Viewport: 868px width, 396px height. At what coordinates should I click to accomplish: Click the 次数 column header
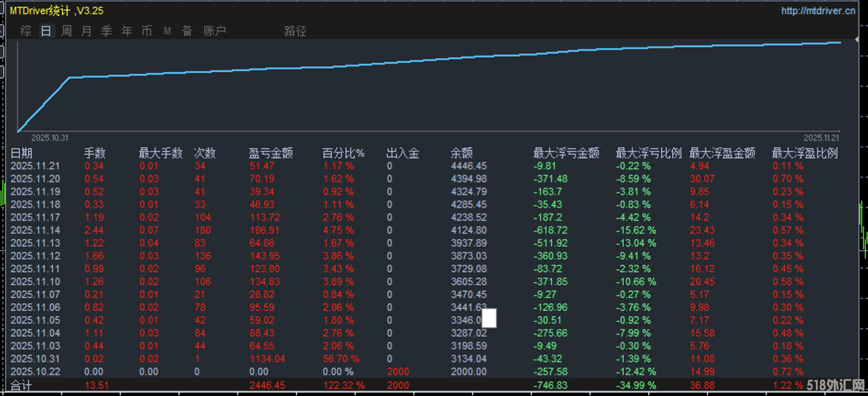click(204, 153)
